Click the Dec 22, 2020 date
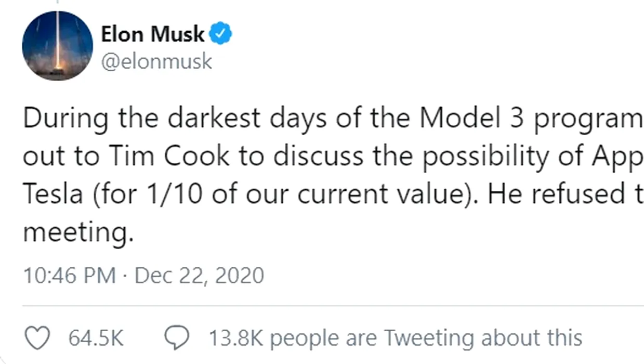Image resolution: width=644 pixels, height=364 pixels. (199, 275)
